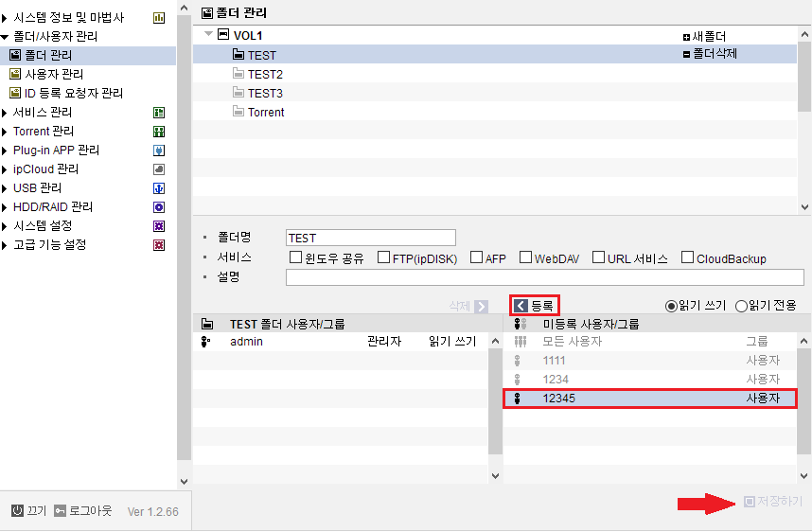Click the HDD/RAID 관리 disk icon
The width and height of the screenshot is (812, 532).
(159, 207)
